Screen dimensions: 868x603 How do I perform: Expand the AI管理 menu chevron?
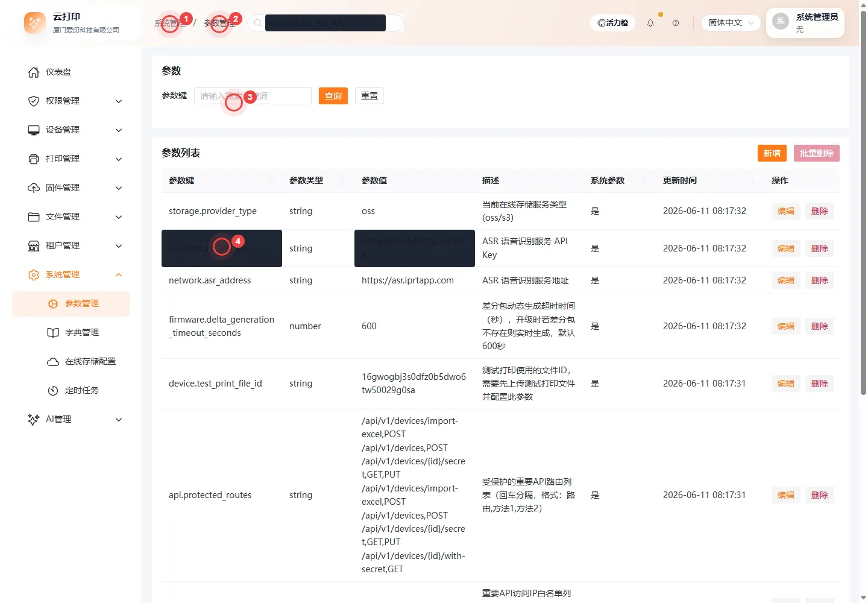point(119,420)
